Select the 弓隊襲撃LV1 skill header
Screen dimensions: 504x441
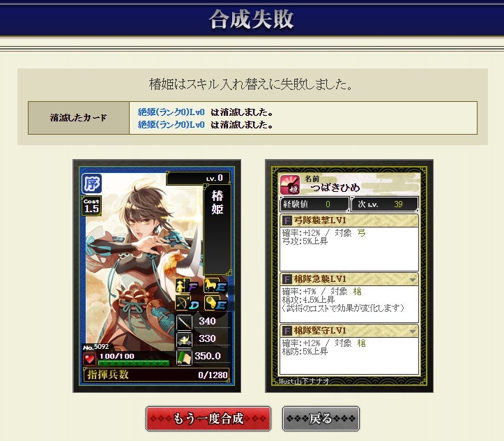(349, 221)
